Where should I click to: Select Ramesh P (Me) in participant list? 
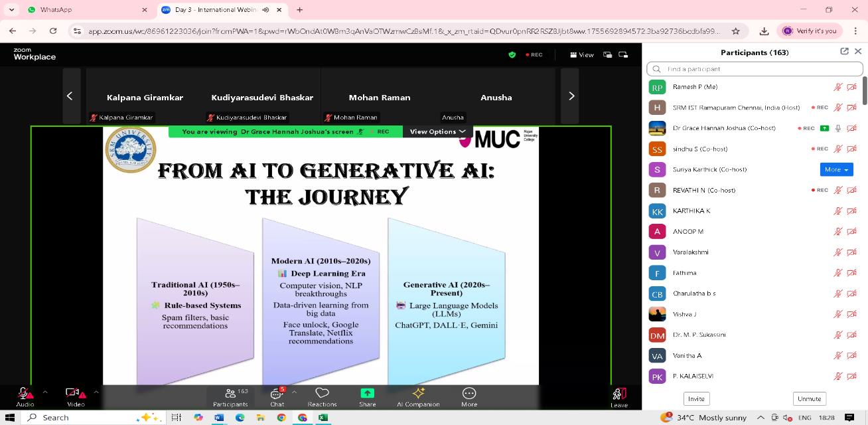tap(753, 87)
